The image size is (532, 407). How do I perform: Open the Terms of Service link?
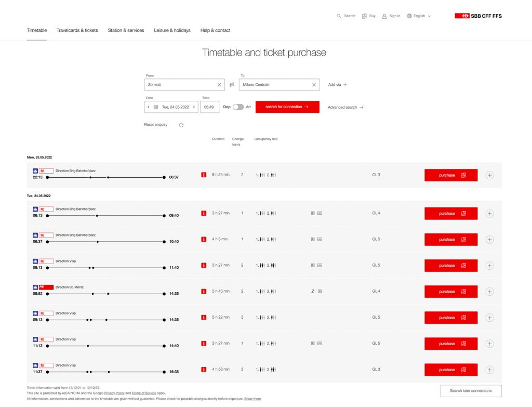coord(144,393)
